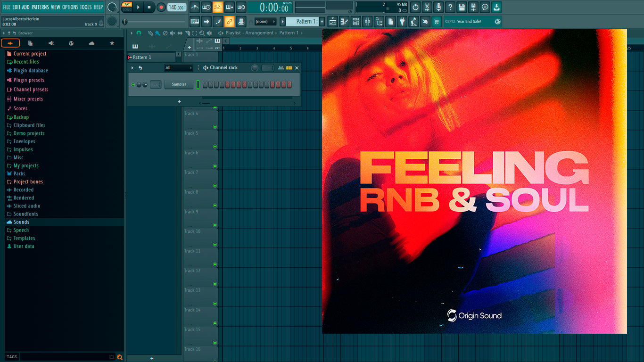Open the plugin picker plug icon
644x362 pixels.
[402, 21]
